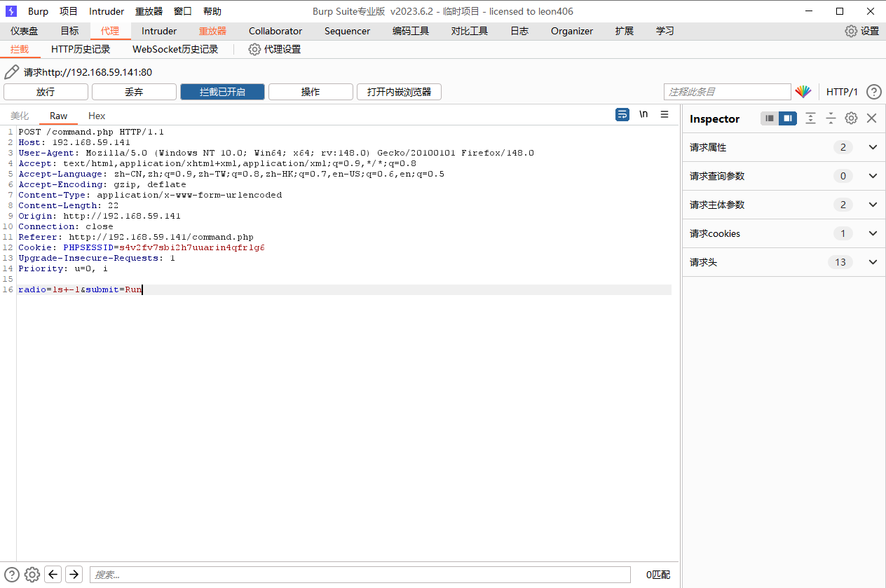Open search settings gear at bottom
The image size is (886, 588).
tap(32, 575)
